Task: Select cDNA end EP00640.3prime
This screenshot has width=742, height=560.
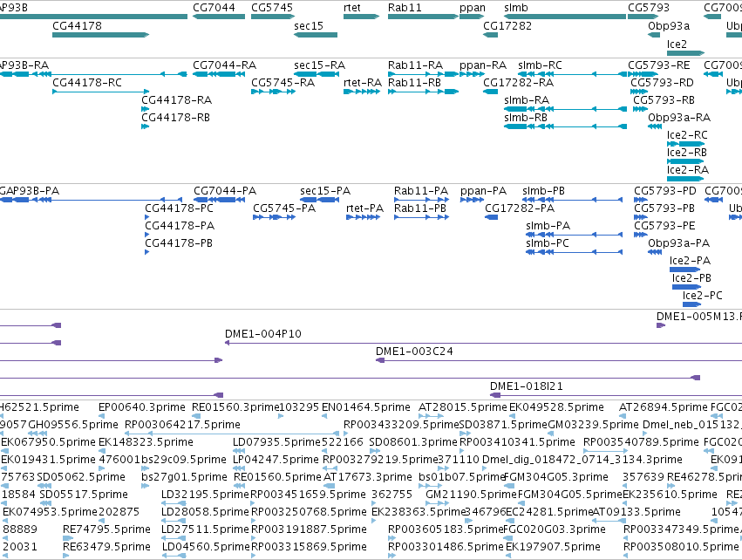Action: coord(142,407)
